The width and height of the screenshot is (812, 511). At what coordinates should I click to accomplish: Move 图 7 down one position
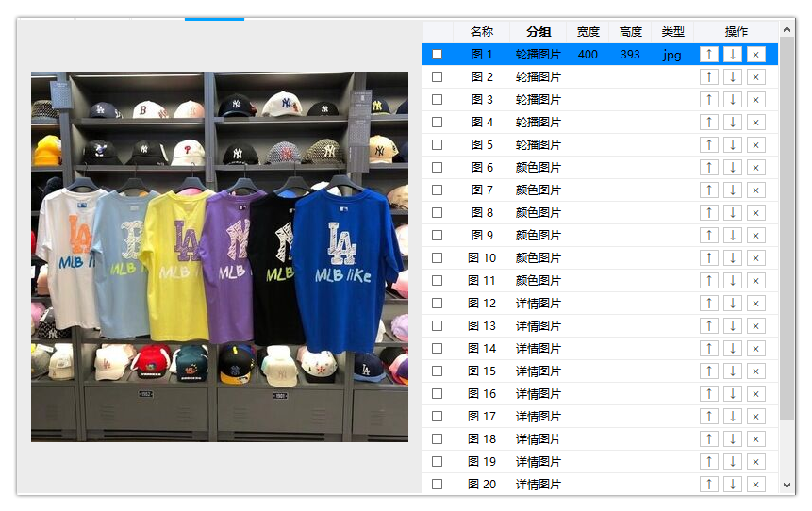click(732, 190)
